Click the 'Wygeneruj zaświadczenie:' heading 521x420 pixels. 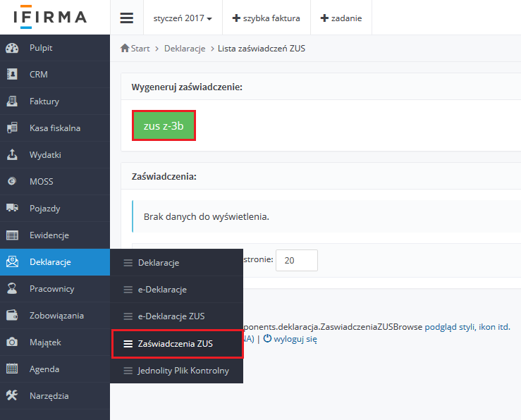point(187,87)
